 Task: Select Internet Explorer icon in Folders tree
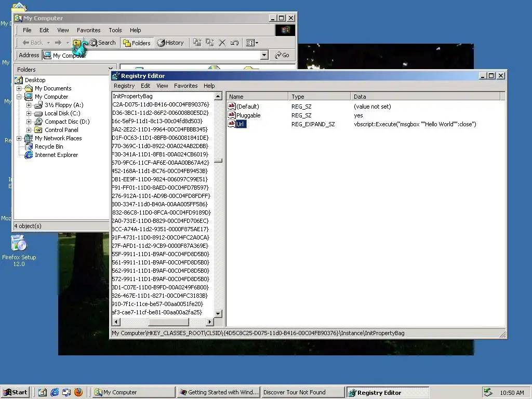click(29, 155)
